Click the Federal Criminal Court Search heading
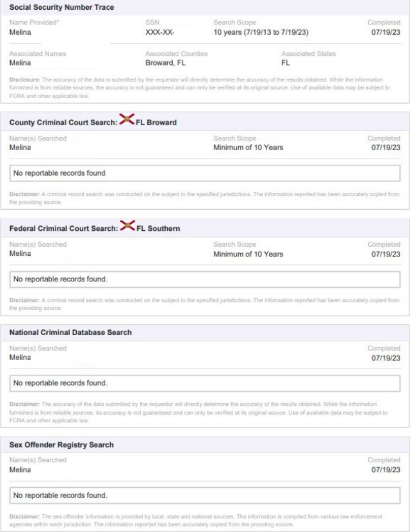The width and height of the screenshot is (410, 532). 64,228
